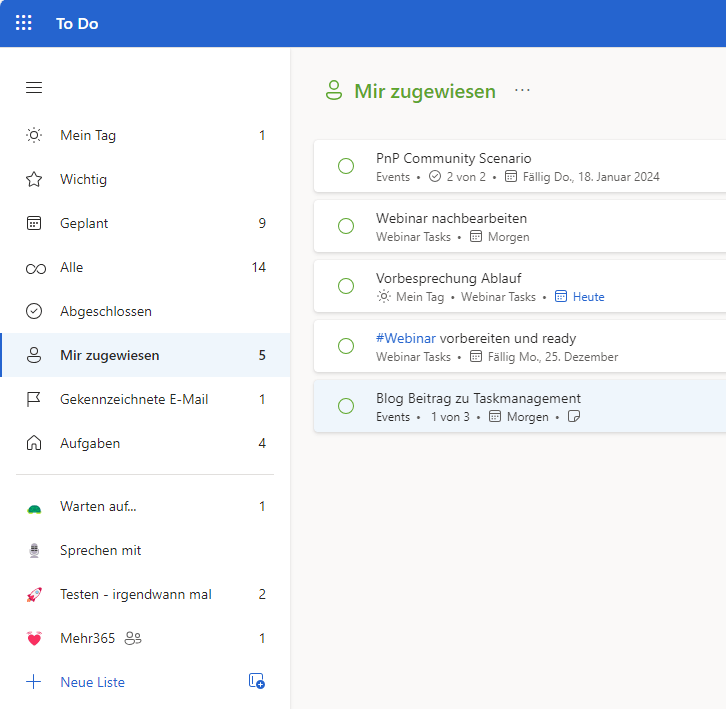Click the rocket emoji for Testen list
Screen dimensions: 726x709
pyautogui.click(x=34, y=595)
